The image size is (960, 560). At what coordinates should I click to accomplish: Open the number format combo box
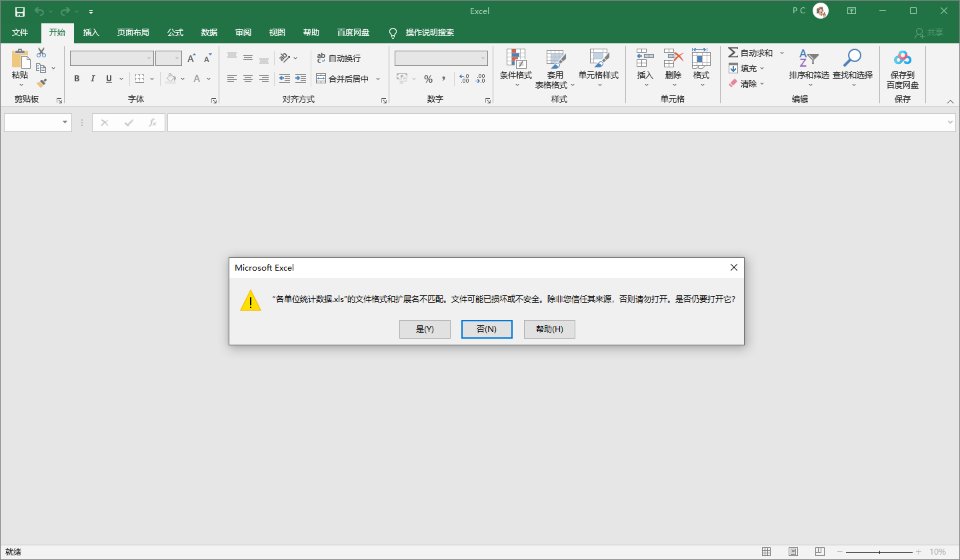pos(441,58)
